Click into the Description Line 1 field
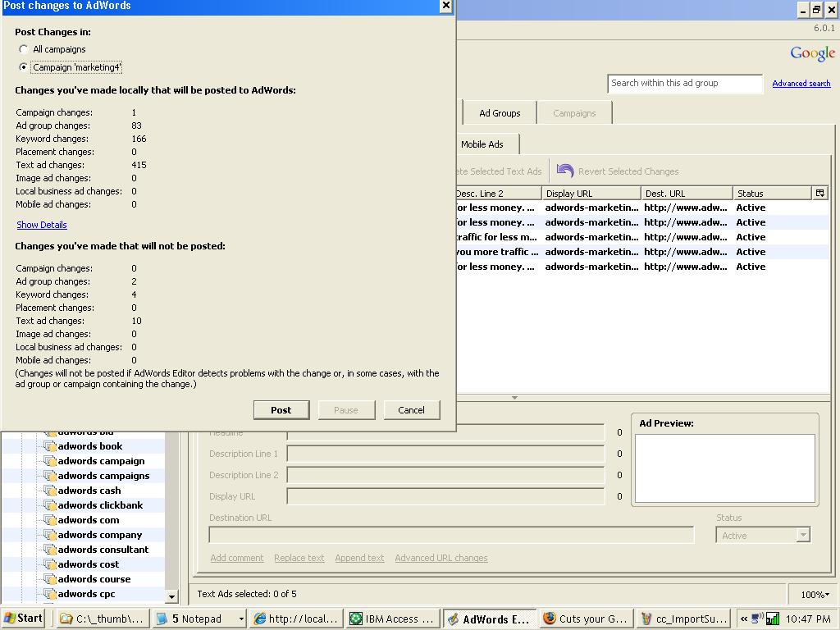The width and height of the screenshot is (840, 630). (x=445, y=454)
